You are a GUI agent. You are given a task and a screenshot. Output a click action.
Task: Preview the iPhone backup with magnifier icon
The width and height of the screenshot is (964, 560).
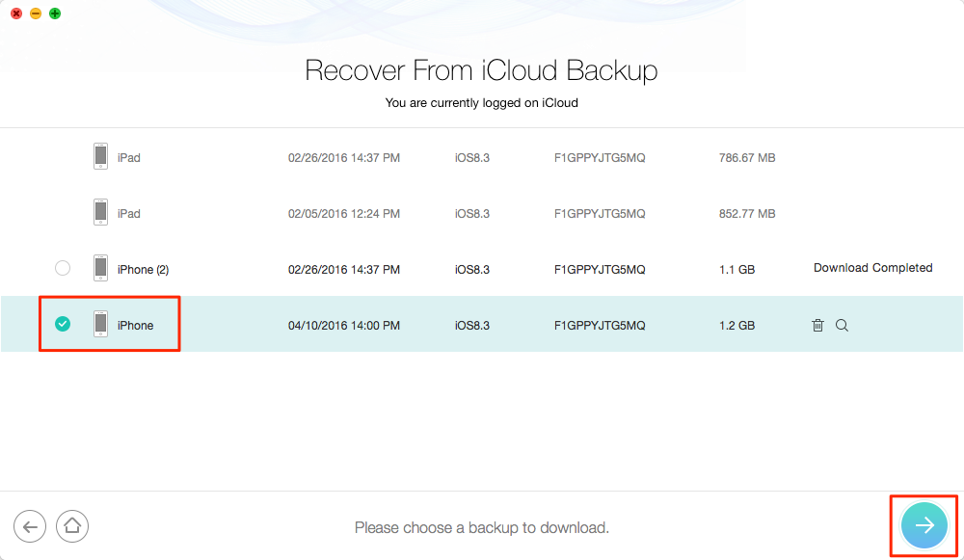842,325
